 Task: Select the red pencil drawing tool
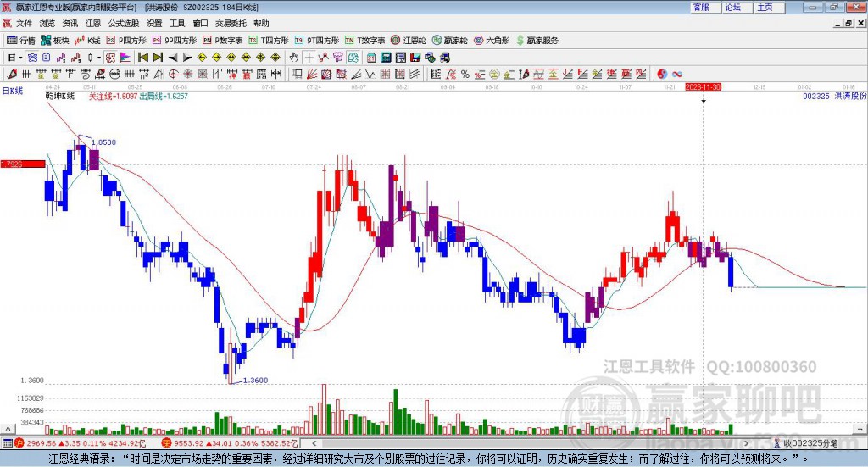[x=12, y=74]
